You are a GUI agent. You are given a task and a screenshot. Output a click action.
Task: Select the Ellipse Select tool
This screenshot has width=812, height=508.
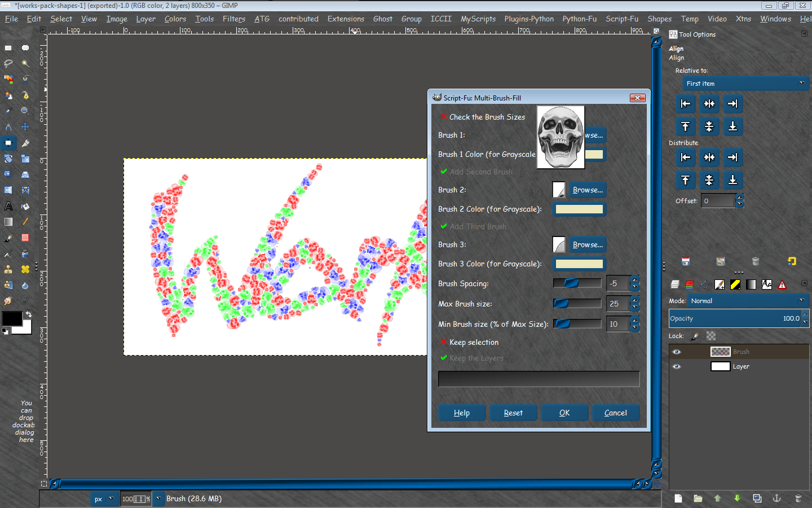(25, 48)
